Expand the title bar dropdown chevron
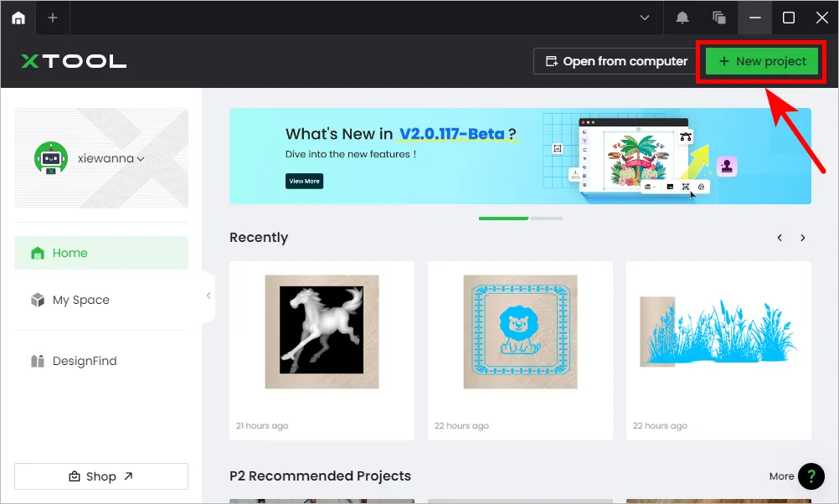The image size is (839, 504). pyautogui.click(x=645, y=18)
